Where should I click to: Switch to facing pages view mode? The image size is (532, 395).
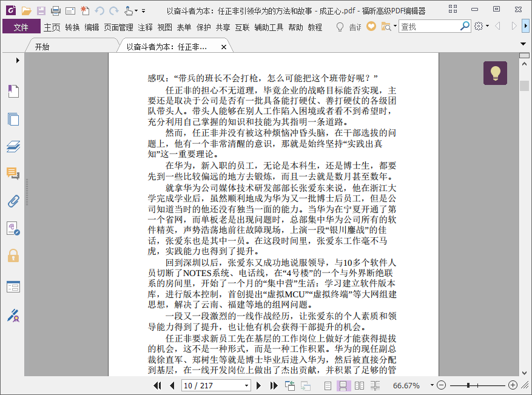(359, 385)
